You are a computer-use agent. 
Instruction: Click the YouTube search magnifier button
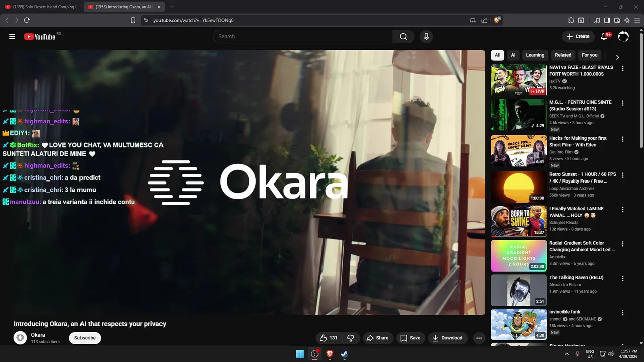click(x=404, y=36)
